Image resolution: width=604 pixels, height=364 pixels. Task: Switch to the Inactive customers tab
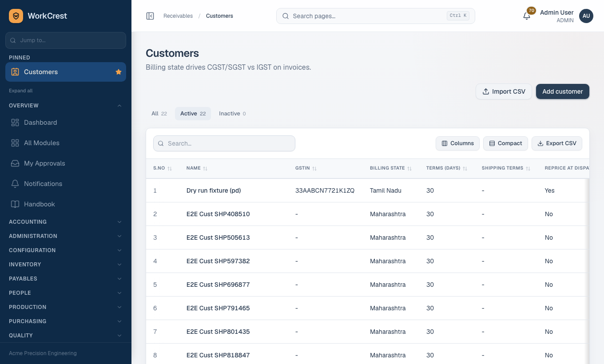232,114
